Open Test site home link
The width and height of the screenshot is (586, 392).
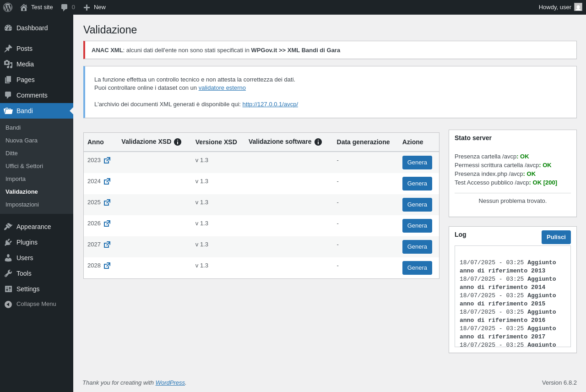point(37,7)
